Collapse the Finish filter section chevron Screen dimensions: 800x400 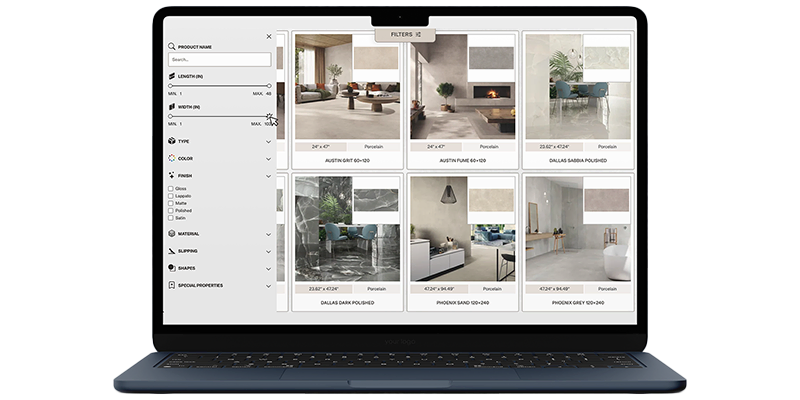269,175
